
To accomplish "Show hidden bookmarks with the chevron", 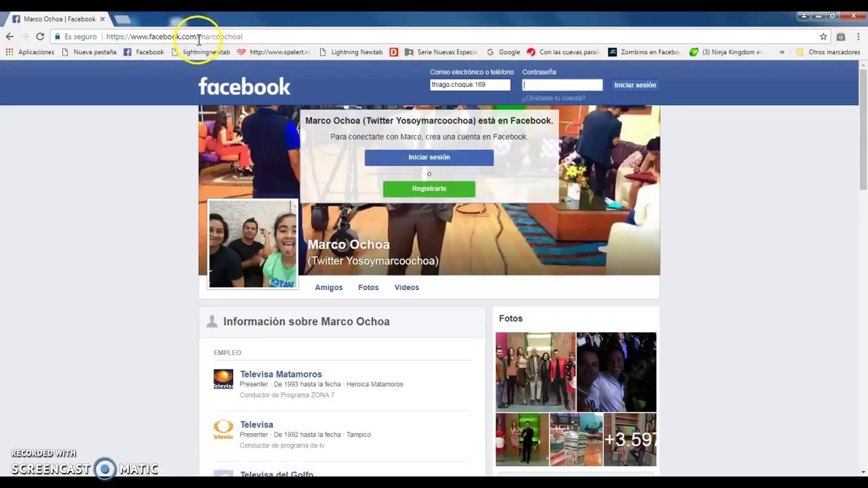I will [782, 52].
